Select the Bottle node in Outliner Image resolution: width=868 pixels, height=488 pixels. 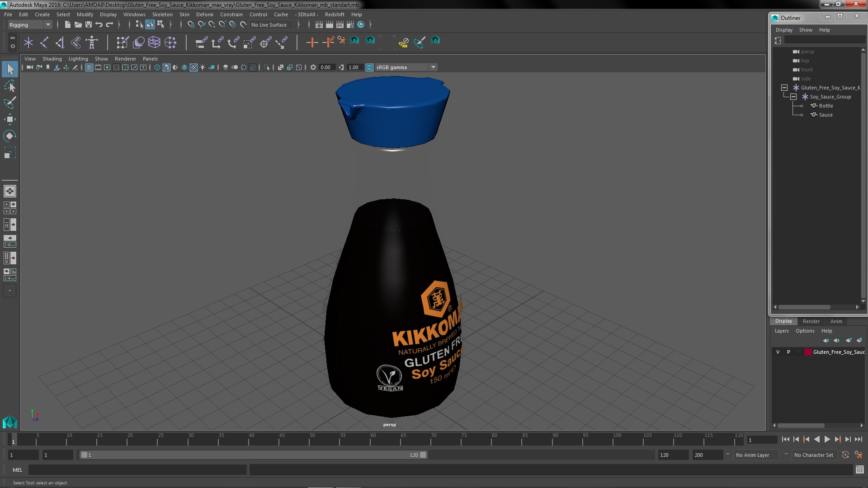pyautogui.click(x=826, y=106)
